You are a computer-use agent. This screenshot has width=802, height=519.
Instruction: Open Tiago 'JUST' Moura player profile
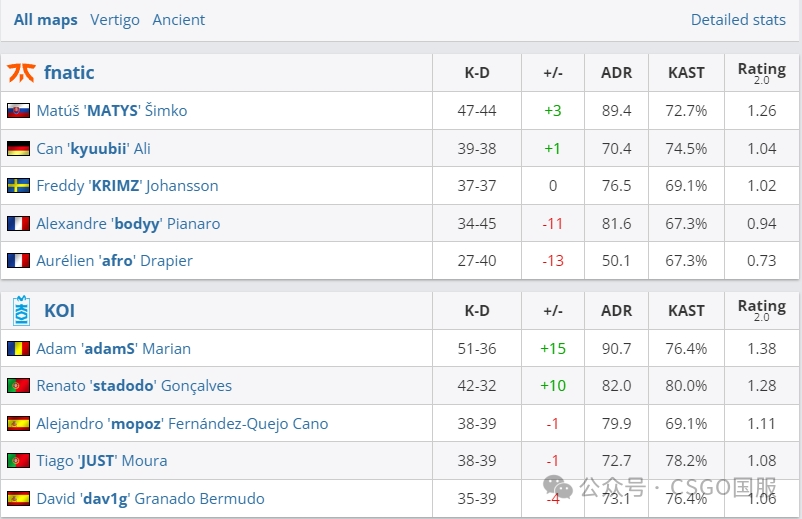101,461
